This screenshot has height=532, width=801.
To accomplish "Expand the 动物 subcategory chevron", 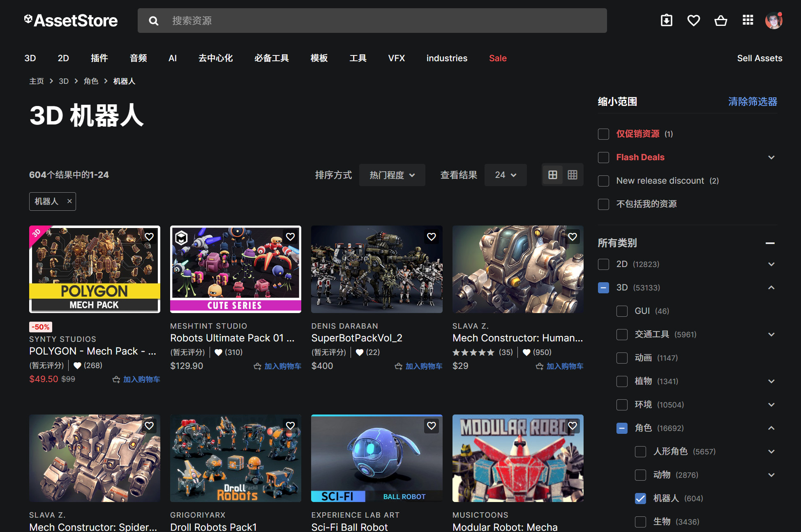I will 771,475.
